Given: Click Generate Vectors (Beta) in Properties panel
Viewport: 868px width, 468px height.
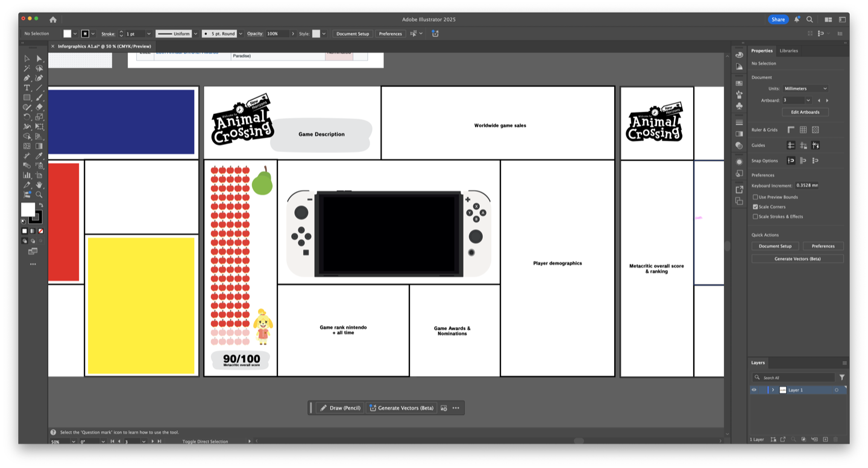Looking at the screenshot, I should coord(797,259).
